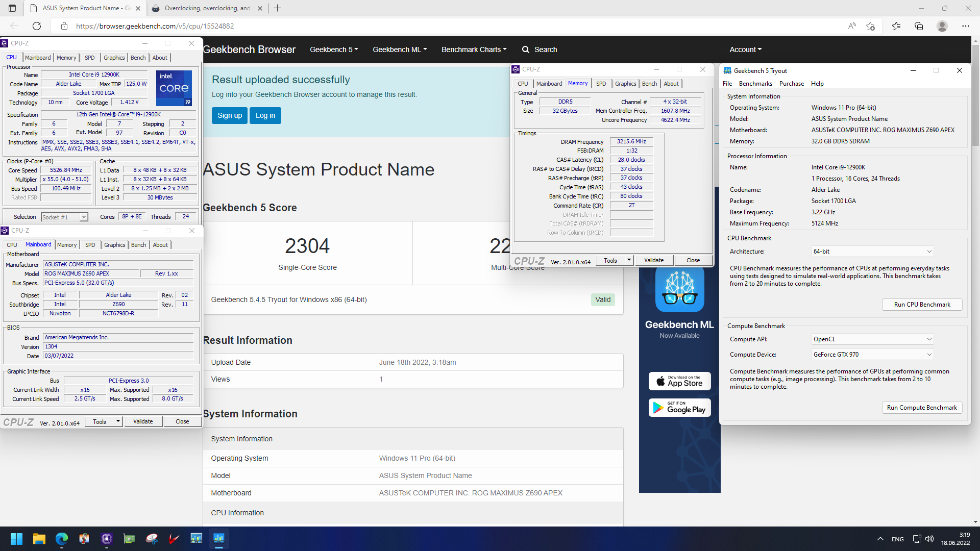This screenshot has width=980, height=551.
Task: Show hidden system tray icons
Action: pyautogui.click(x=880, y=539)
